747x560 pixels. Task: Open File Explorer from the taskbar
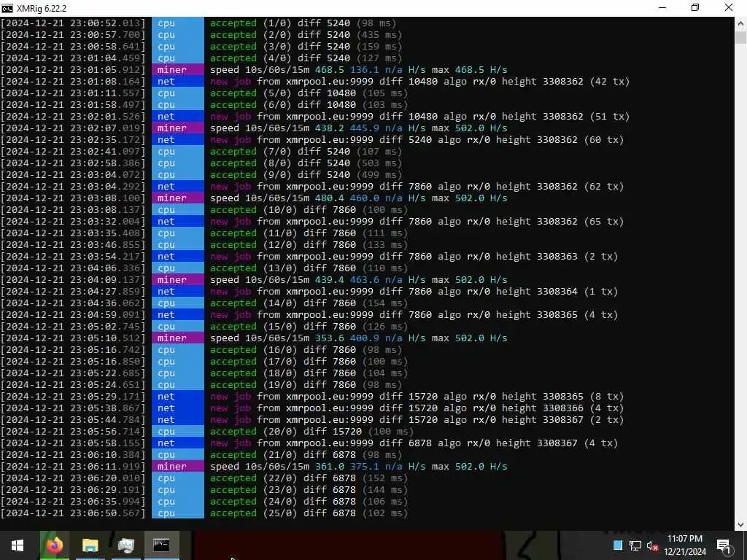coord(90,545)
